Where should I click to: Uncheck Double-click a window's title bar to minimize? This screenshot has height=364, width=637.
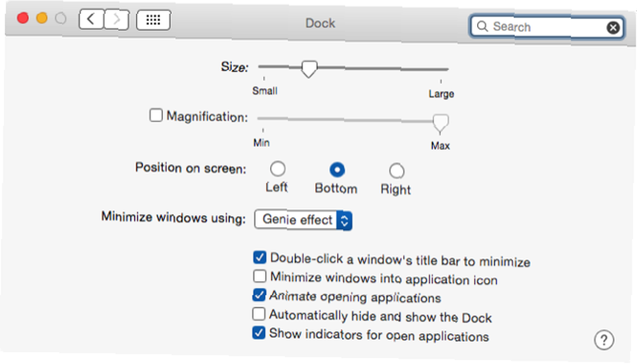(x=260, y=257)
